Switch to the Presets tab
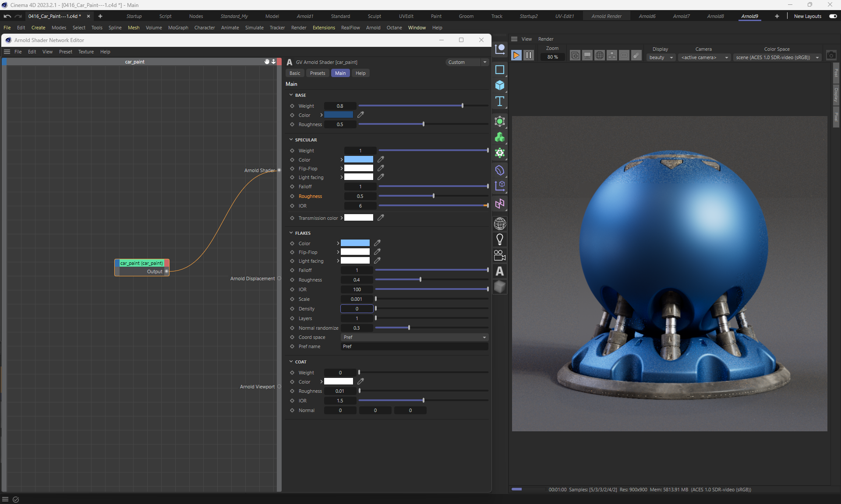 (x=317, y=73)
